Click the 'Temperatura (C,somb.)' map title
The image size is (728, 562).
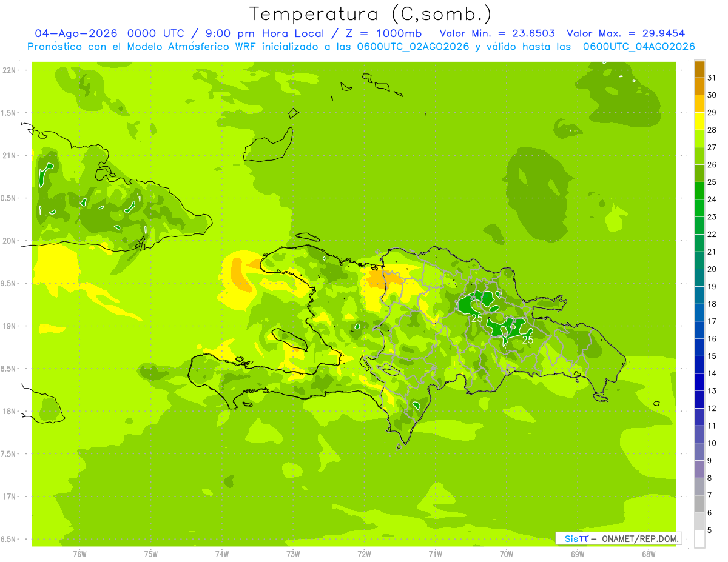click(371, 14)
